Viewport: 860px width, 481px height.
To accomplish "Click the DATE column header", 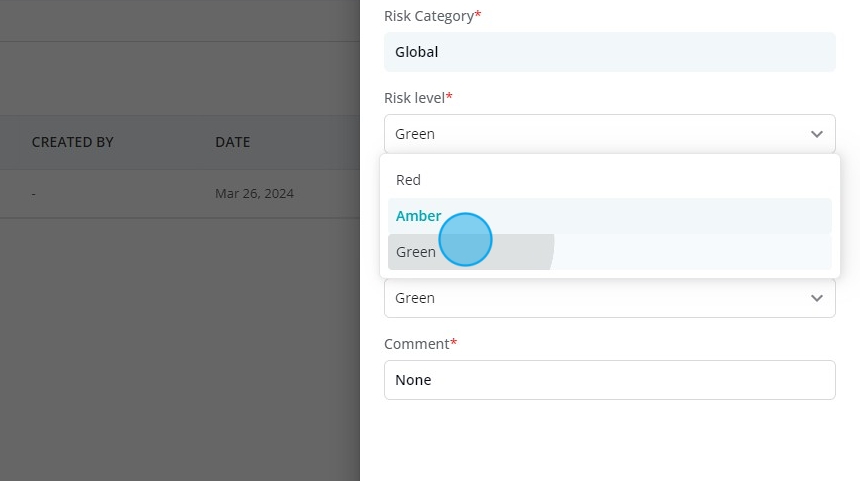I will [233, 142].
